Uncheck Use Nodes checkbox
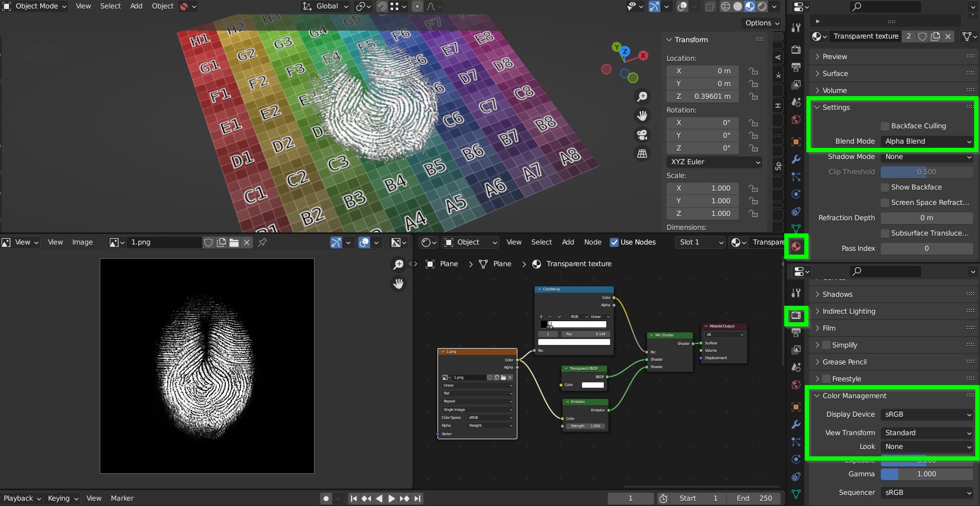The height and width of the screenshot is (506, 980). (614, 242)
